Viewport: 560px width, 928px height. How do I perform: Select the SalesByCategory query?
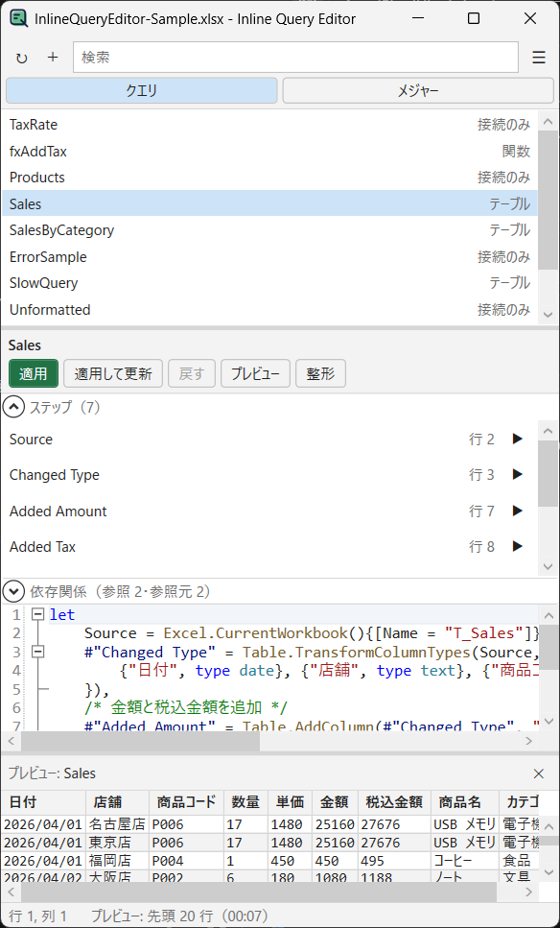pyautogui.click(x=269, y=230)
